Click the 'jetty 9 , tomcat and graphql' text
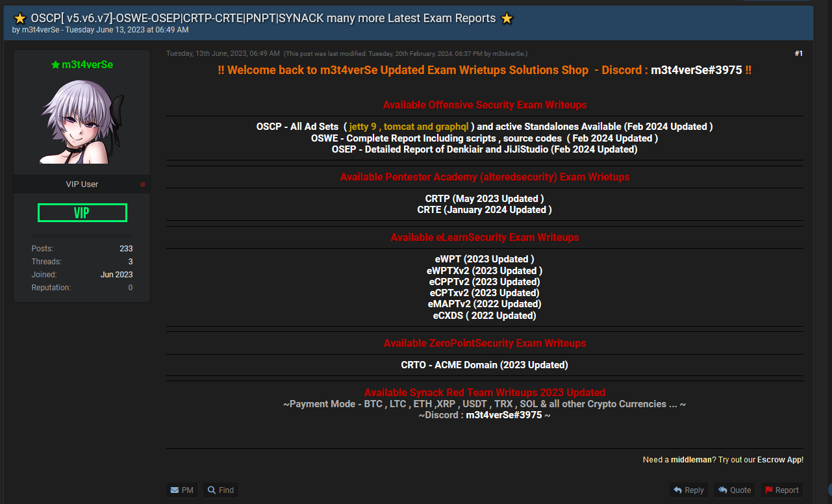 (x=409, y=127)
